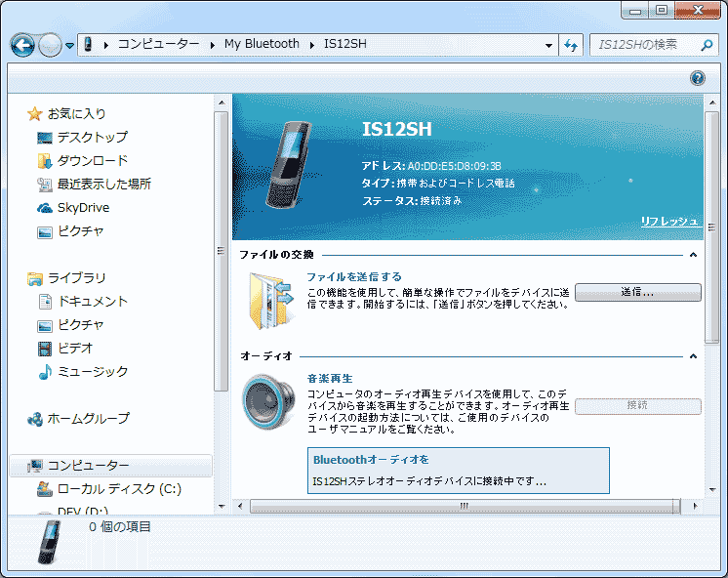
Task: Select お気に入り in the navigation pane
Action: (x=77, y=114)
